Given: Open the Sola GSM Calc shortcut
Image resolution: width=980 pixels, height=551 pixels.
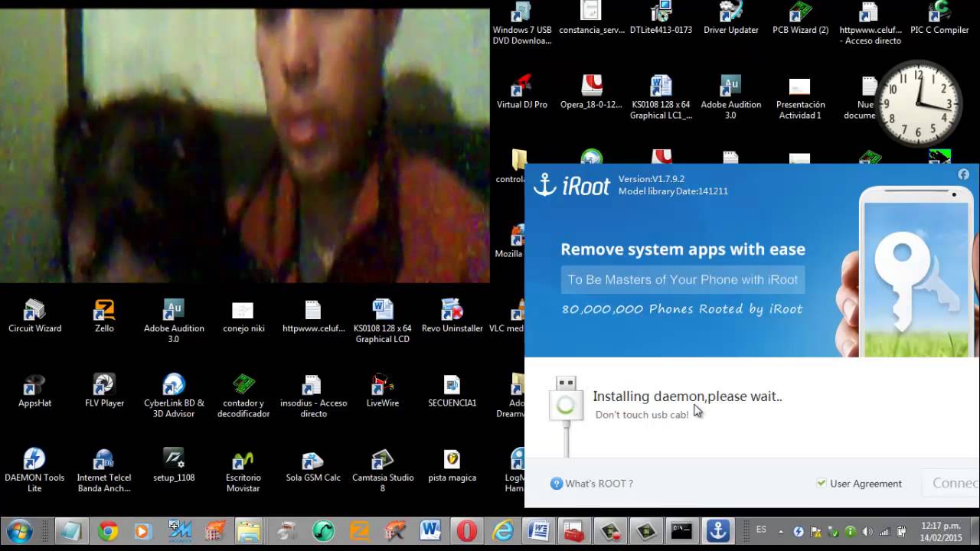Looking at the screenshot, I should point(312,465).
